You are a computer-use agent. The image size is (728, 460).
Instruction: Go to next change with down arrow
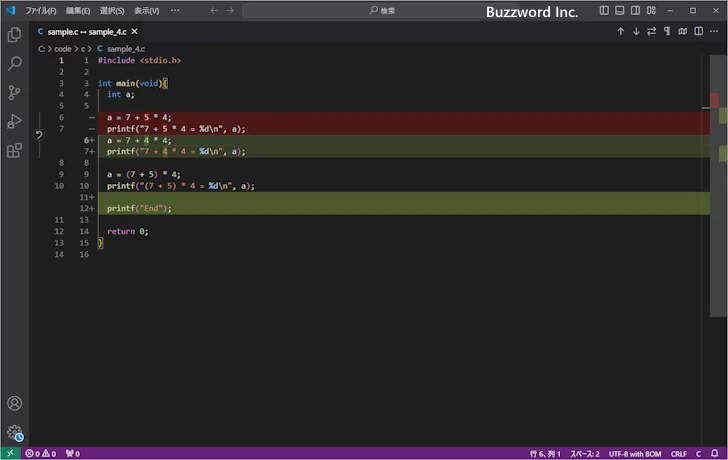coord(636,32)
